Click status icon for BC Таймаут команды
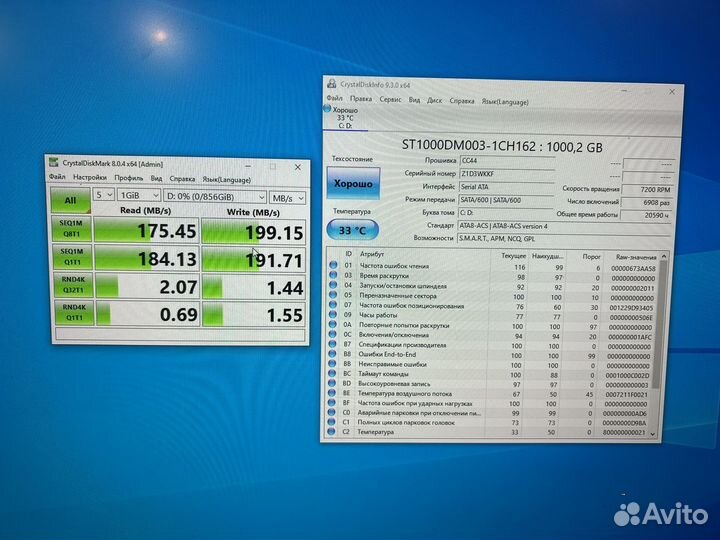720x540 pixels. pos(332,373)
